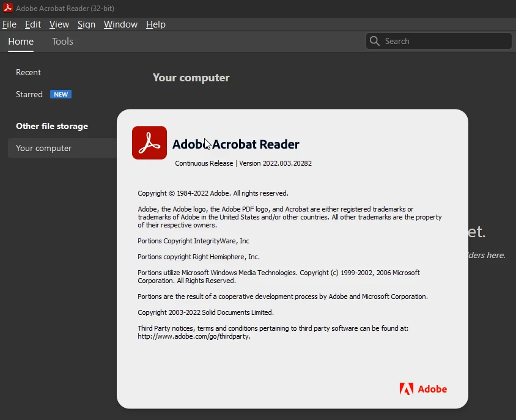Focus the Search input field
Screen dimensions: 516x420
click(439, 41)
